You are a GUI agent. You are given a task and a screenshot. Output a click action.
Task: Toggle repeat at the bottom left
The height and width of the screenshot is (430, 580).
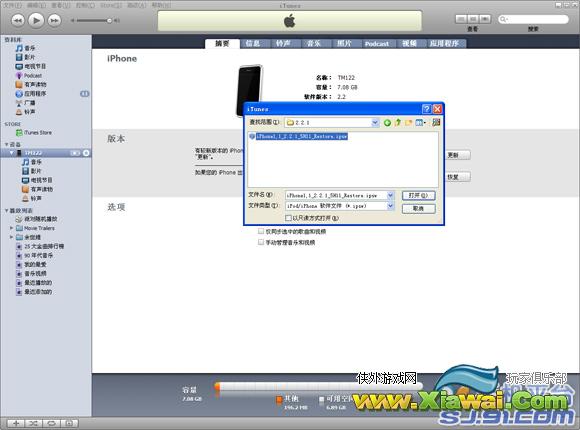[51, 423]
